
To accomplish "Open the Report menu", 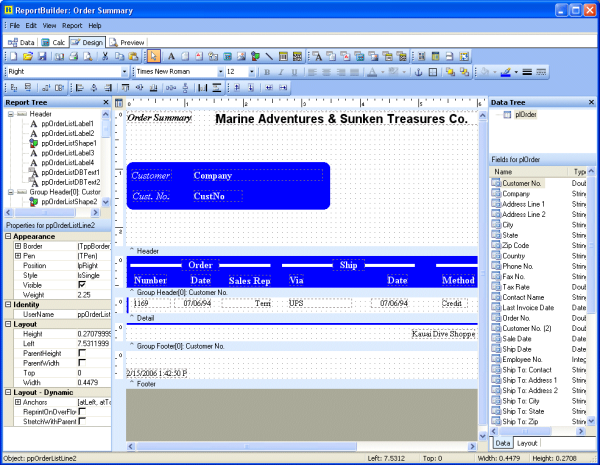I will (72, 24).
